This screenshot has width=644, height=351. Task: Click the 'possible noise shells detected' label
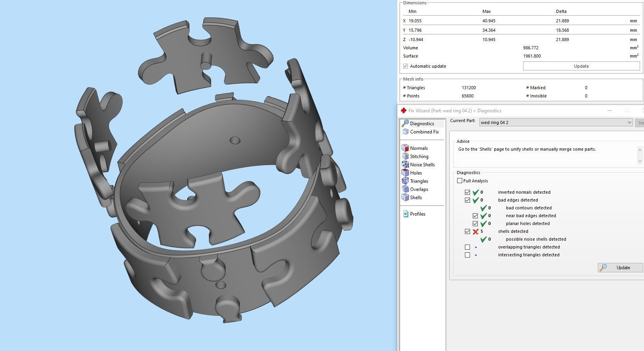[x=536, y=239]
